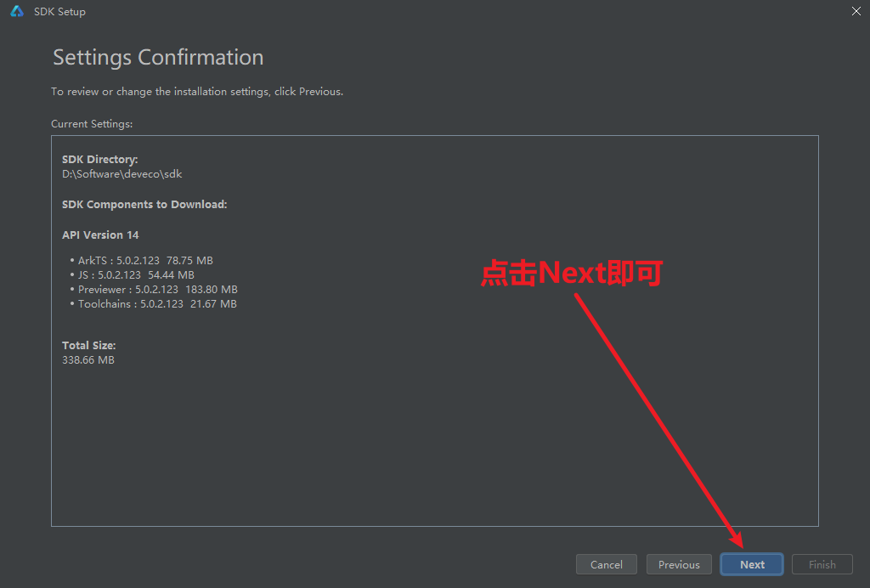
Task: Click the SDK Setup window title text
Action: 59,12
